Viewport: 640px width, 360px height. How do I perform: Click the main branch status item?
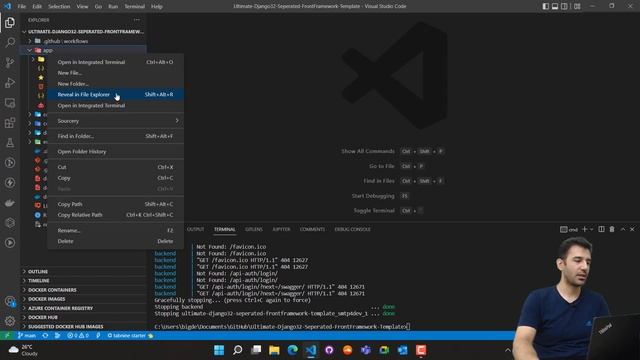pos(27,336)
